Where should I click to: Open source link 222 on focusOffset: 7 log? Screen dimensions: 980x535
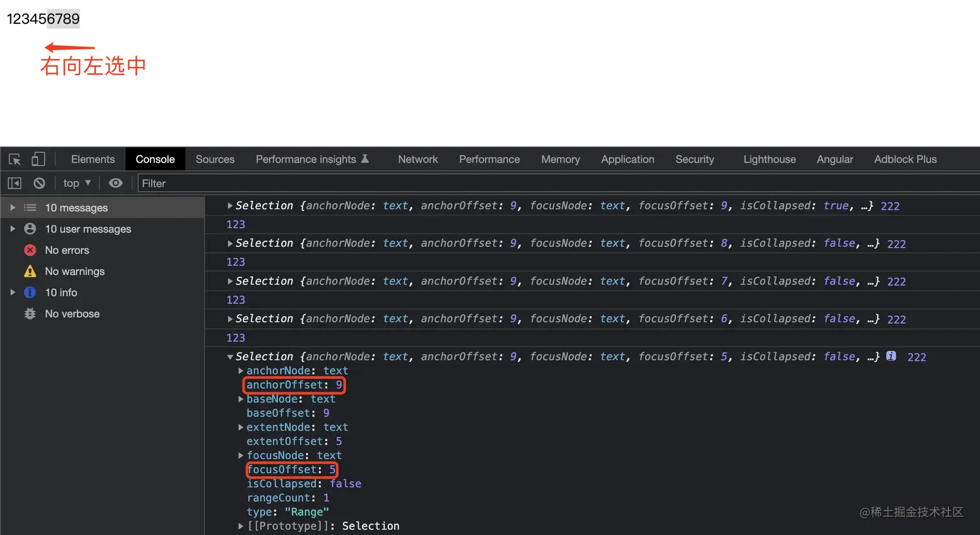click(896, 282)
